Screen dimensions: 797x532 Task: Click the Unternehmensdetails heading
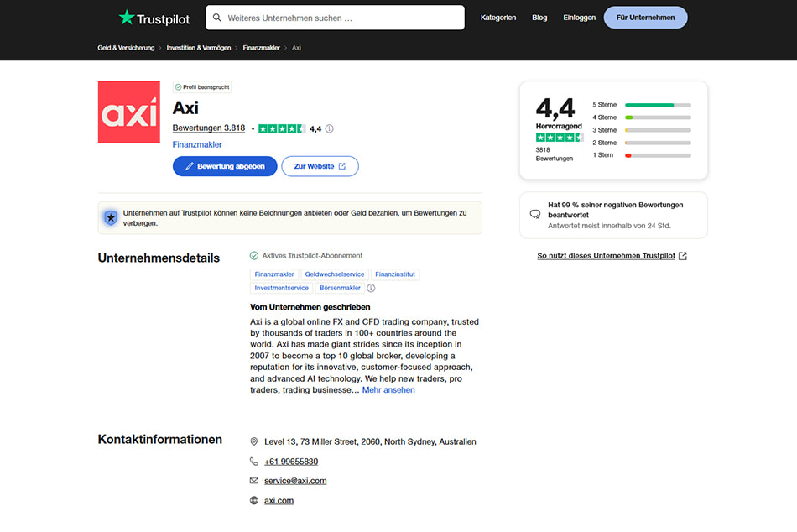[159, 258]
